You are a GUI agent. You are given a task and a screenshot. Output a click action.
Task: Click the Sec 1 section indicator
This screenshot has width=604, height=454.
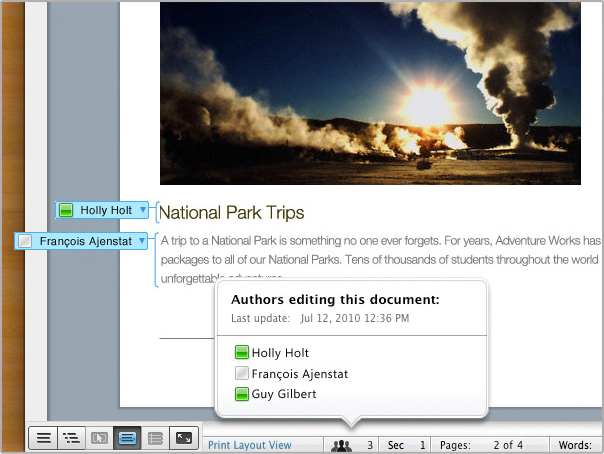pyautogui.click(x=406, y=445)
